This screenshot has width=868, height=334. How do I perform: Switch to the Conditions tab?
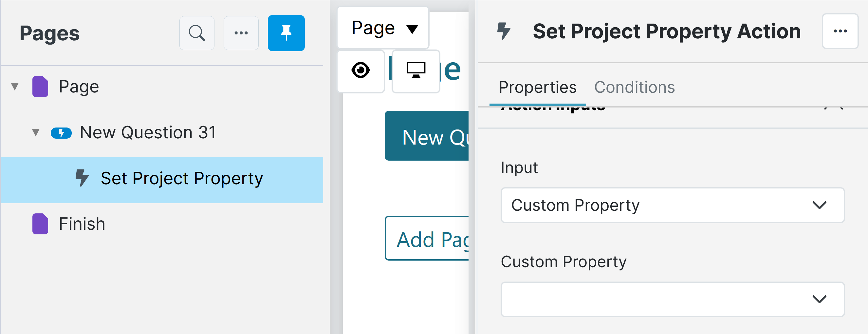point(634,88)
